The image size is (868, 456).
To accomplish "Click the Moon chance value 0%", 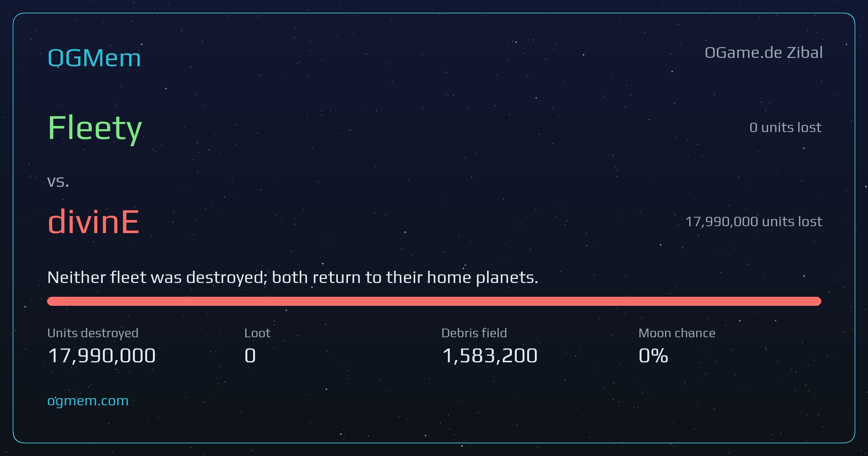I will tap(653, 355).
